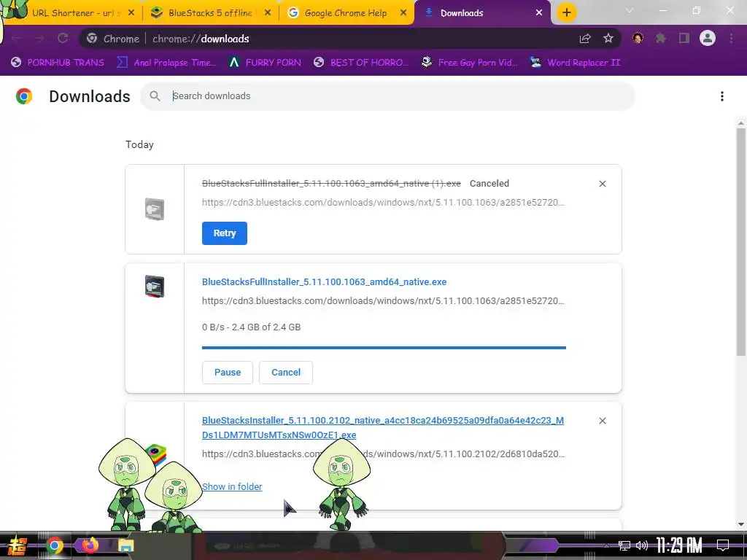
Task: Remove the BlueStacksInstaller 2102 entry from list
Action: (602, 421)
